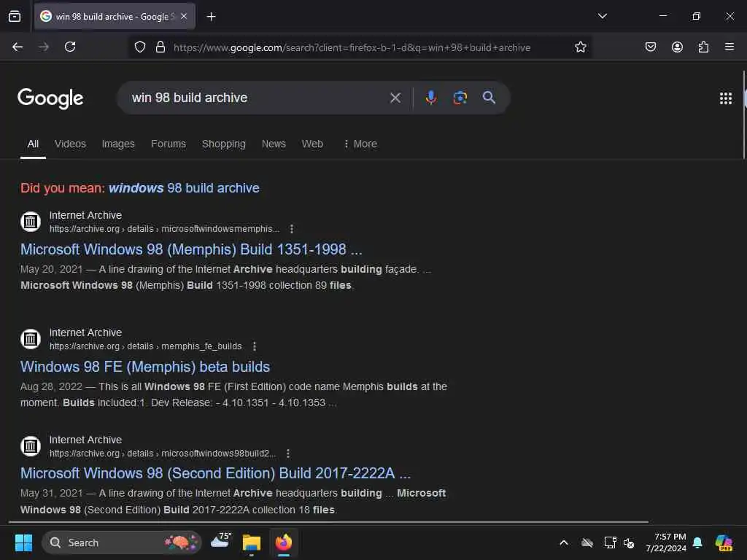Click Internet Archive favicon of Second Edition result
Image resolution: width=747 pixels, height=560 pixels.
[x=31, y=446]
